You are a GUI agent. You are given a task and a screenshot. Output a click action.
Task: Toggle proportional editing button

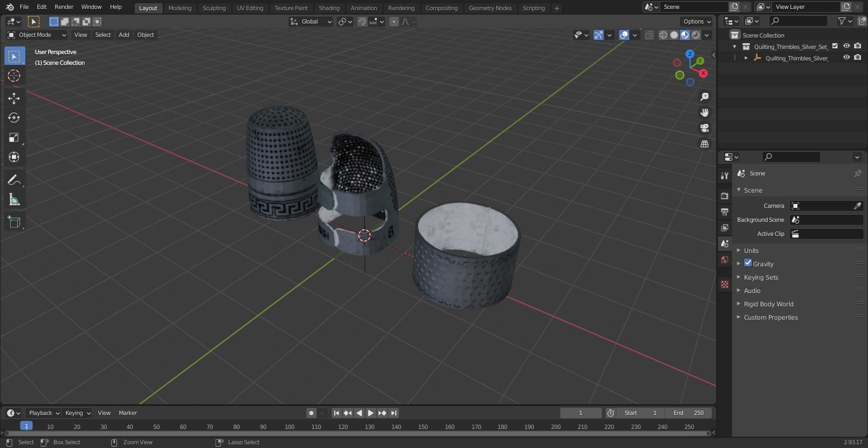(x=394, y=22)
